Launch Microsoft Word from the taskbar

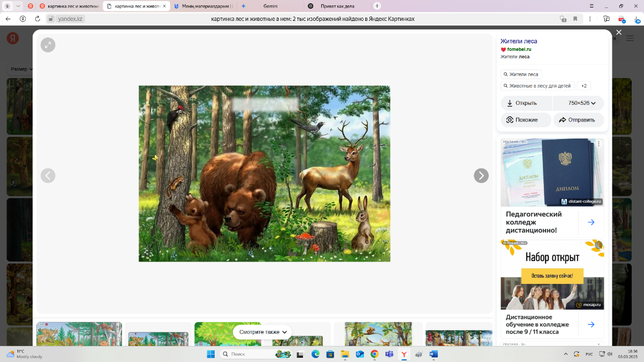433,354
